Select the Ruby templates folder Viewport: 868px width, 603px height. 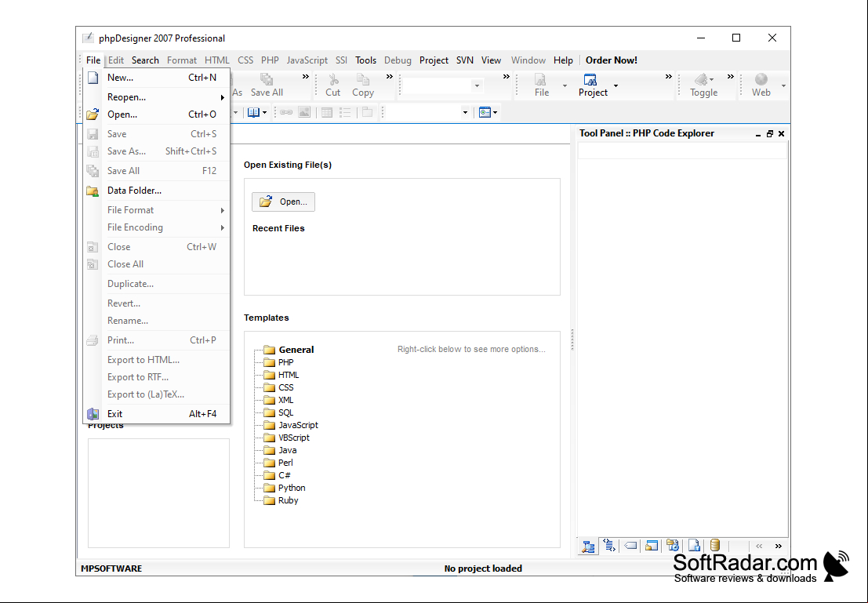coord(281,500)
